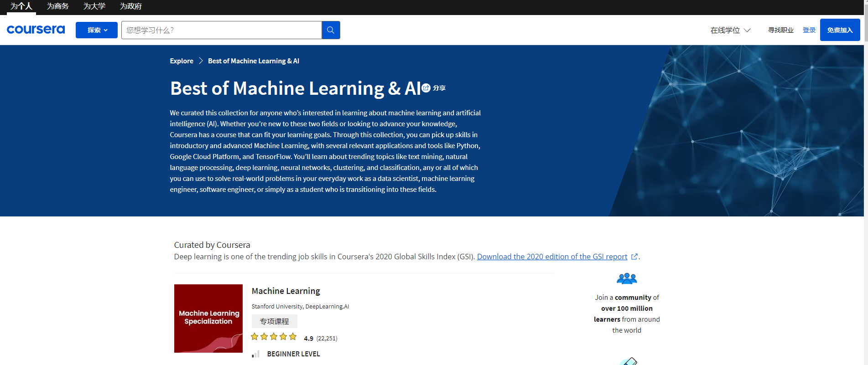Open the Download 2020 GSI report link

552,257
